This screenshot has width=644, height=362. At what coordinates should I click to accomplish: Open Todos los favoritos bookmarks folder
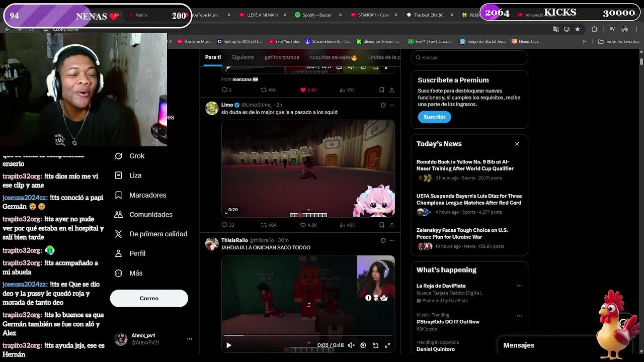(x=618, y=41)
